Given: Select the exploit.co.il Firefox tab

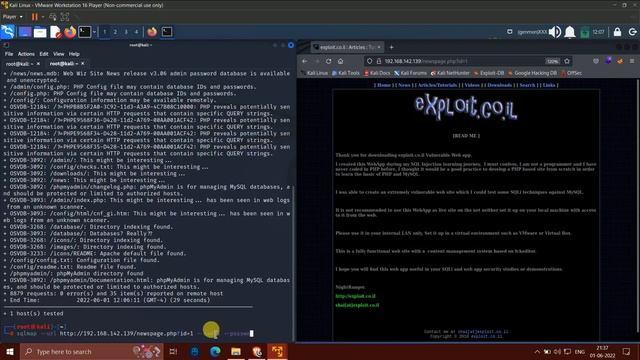Looking at the screenshot, I should (346, 47).
